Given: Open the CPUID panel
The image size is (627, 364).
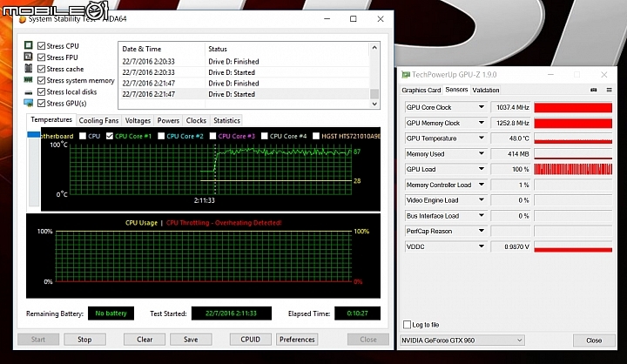Looking at the screenshot, I should coord(250,340).
